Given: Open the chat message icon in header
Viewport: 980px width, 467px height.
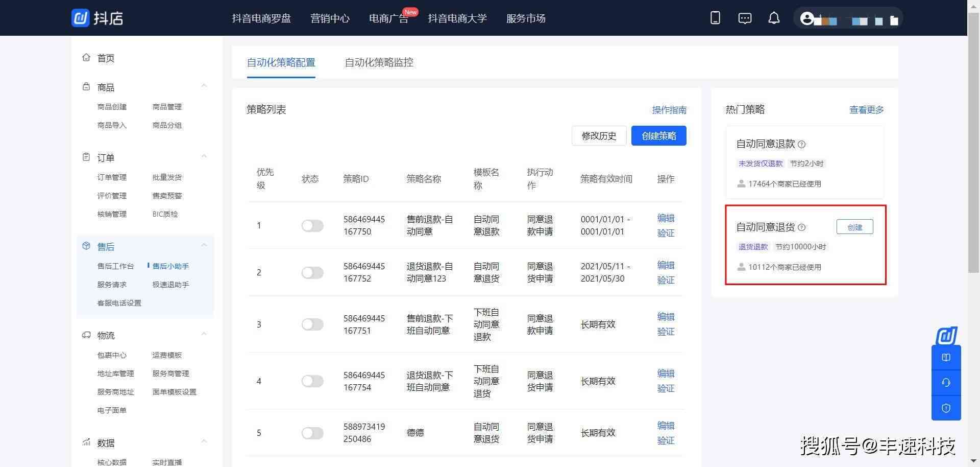Looking at the screenshot, I should coord(745,18).
